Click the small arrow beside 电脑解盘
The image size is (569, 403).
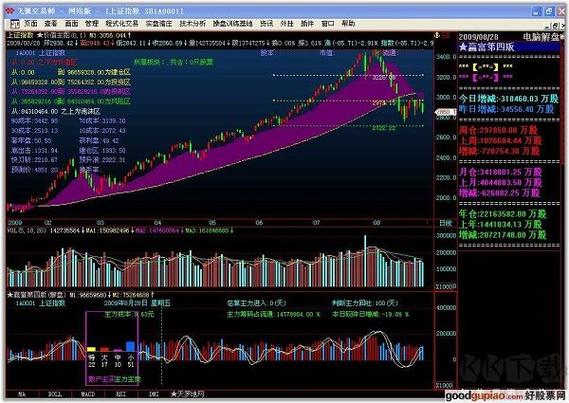(x=562, y=37)
